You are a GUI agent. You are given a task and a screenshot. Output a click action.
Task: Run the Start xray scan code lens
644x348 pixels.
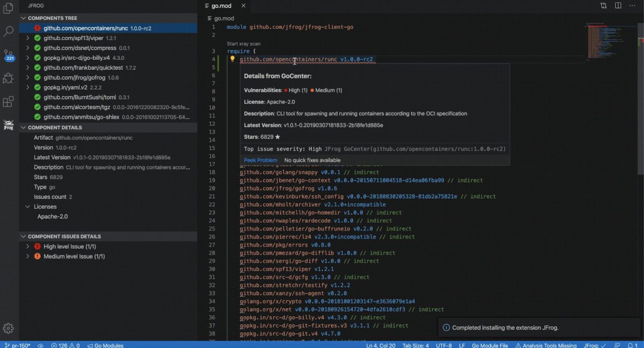tap(243, 43)
